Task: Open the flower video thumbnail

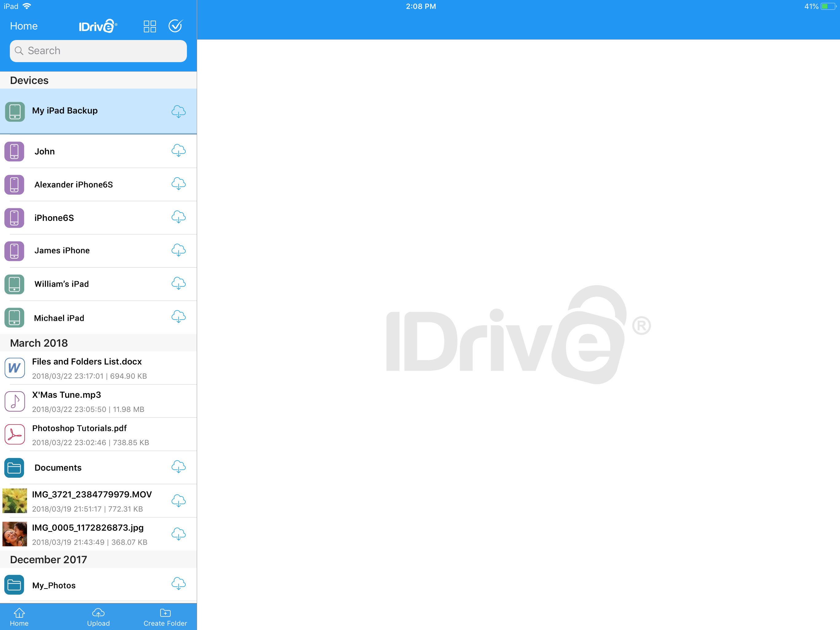Action: (15, 501)
